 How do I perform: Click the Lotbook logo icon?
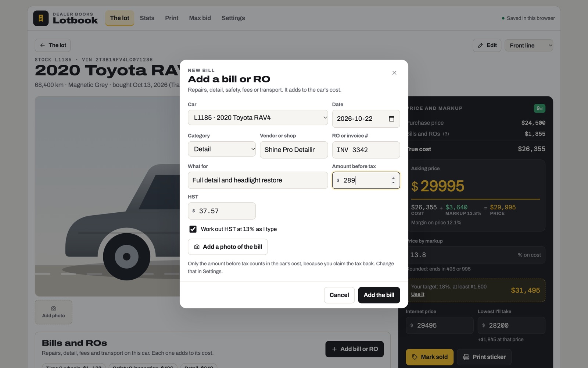(41, 18)
